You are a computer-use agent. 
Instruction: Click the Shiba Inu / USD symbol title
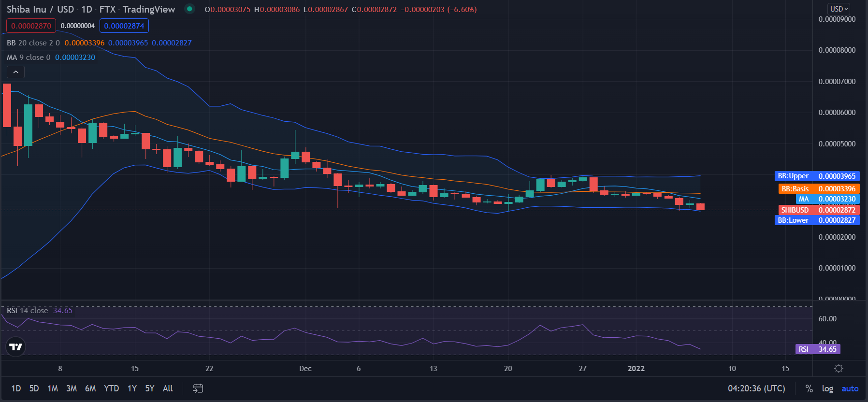pyautogui.click(x=41, y=9)
